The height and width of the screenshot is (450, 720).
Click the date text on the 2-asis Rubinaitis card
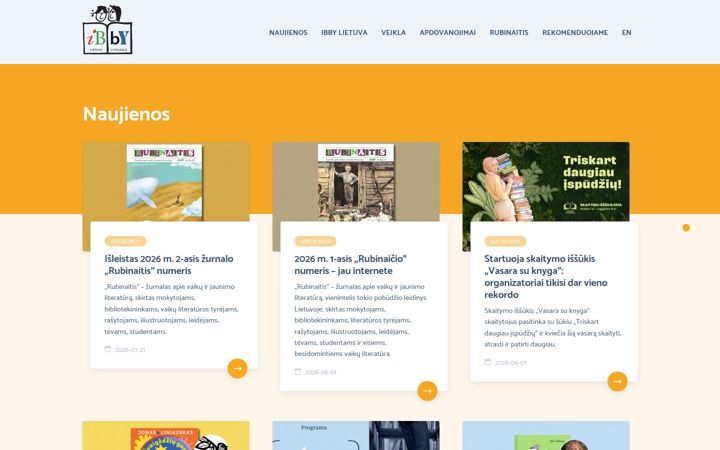point(130,350)
